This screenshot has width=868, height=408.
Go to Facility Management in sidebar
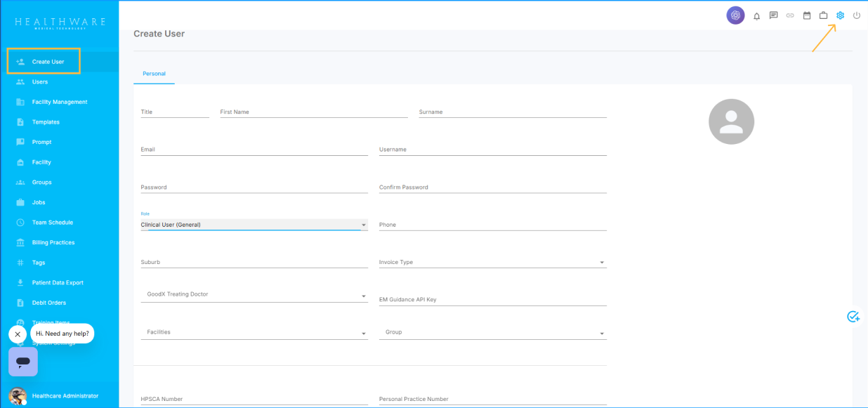pos(60,102)
